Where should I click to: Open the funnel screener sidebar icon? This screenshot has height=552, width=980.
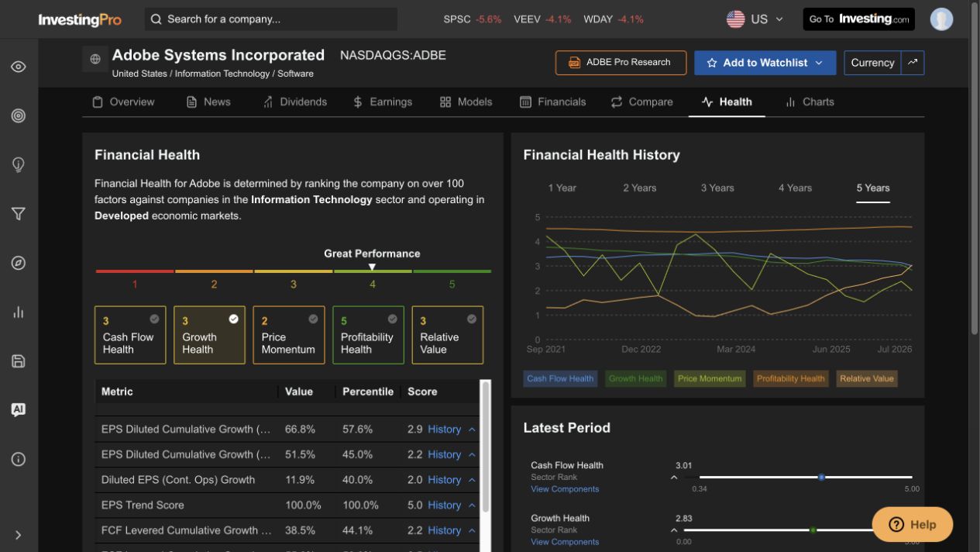tap(19, 214)
